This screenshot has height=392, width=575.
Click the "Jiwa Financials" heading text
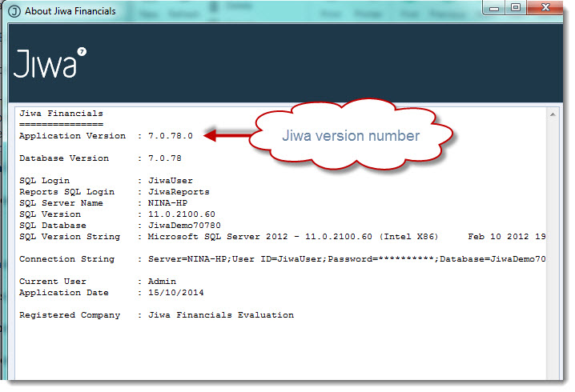click(x=61, y=114)
